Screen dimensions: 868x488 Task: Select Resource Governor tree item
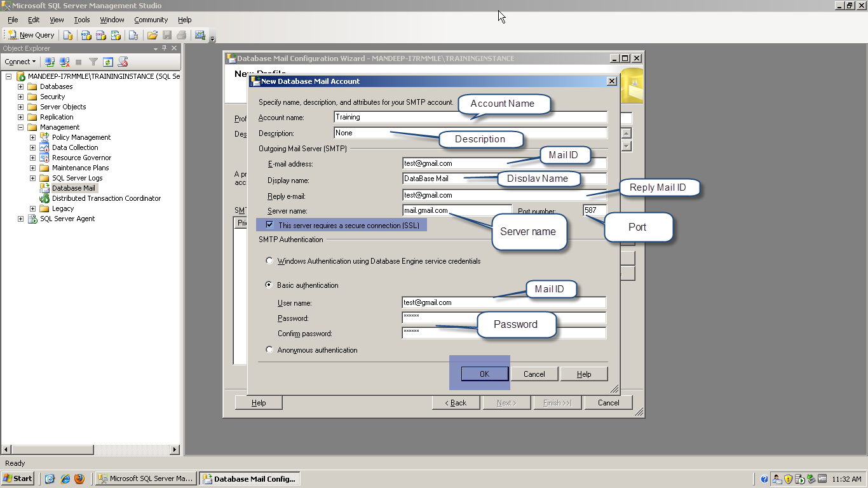(x=81, y=158)
